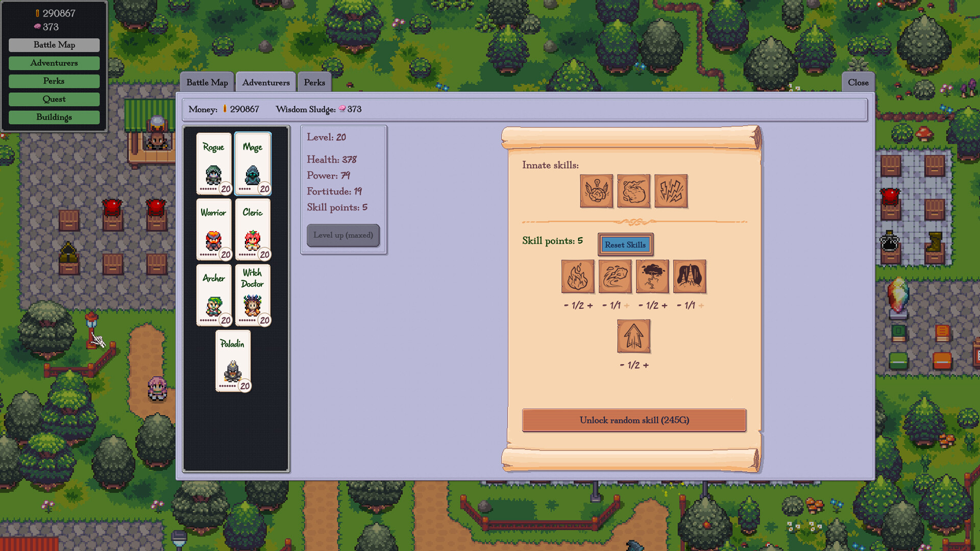
Task: Click the black potion on the shop shelf
Action: pos(890,241)
